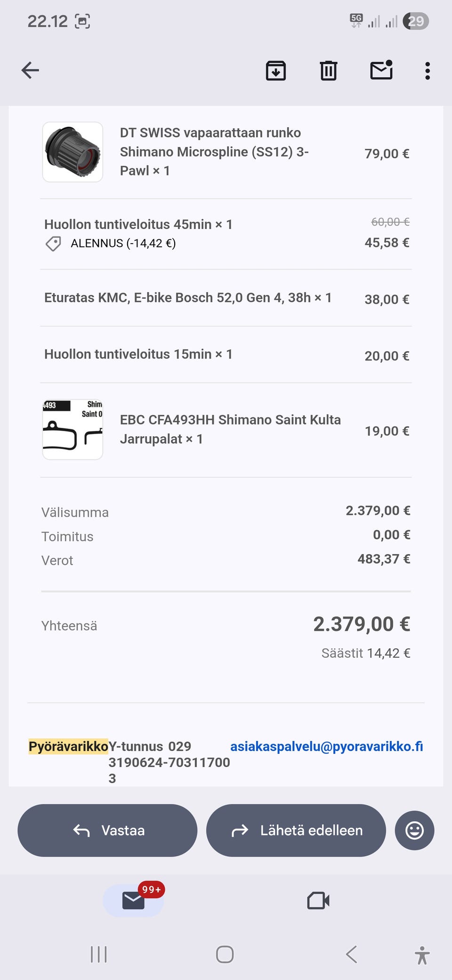452x980 pixels.
Task: Switch to the Meet video tab
Action: tap(318, 900)
